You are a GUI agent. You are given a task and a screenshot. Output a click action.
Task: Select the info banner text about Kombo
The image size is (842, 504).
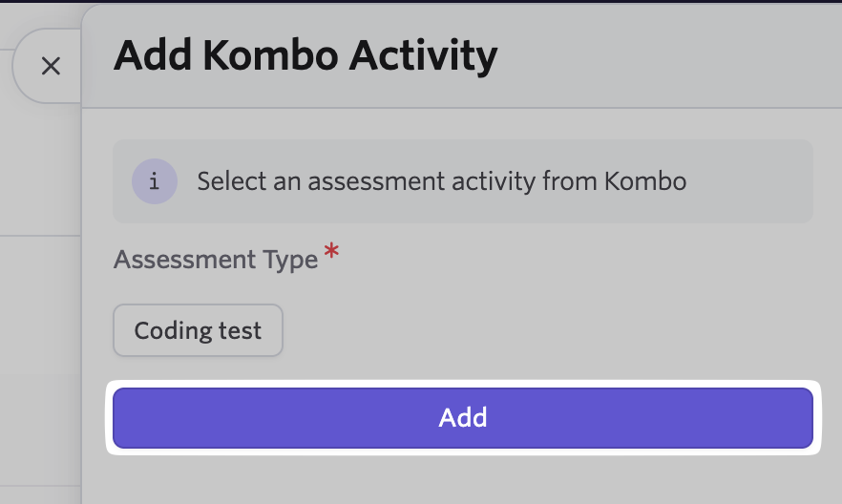pos(441,181)
